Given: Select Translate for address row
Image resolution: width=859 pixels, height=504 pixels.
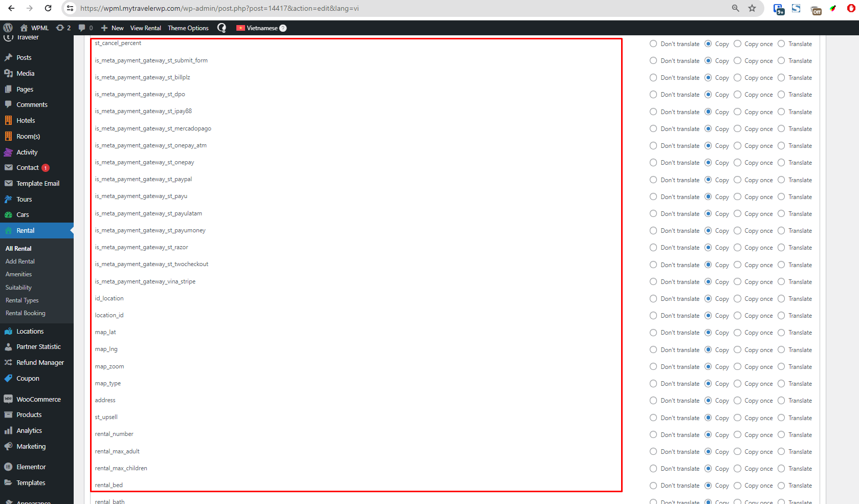Looking at the screenshot, I should pos(781,401).
